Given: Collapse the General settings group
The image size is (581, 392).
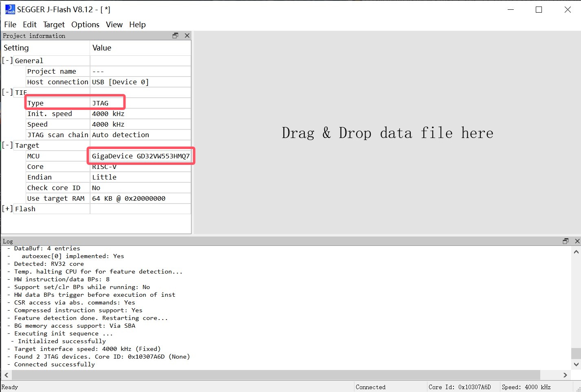Looking at the screenshot, I should click(x=7, y=61).
